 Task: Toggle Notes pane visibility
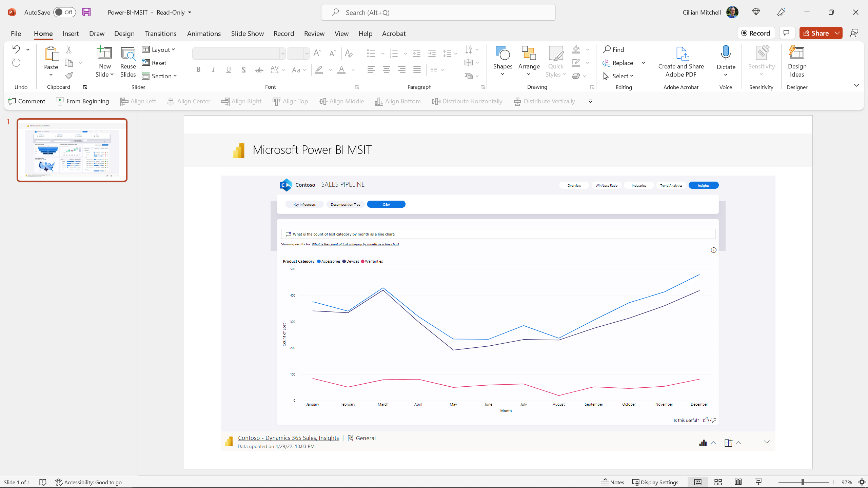click(x=613, y=482)
